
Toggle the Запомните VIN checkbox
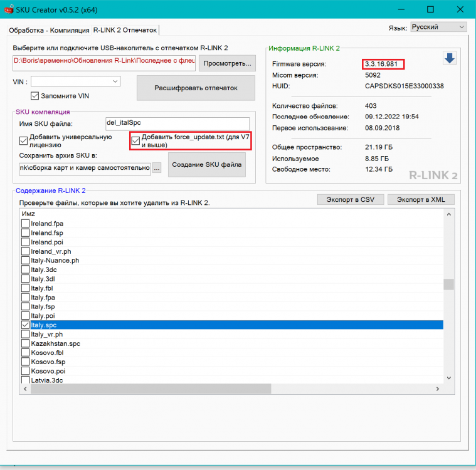click(34, 96)
